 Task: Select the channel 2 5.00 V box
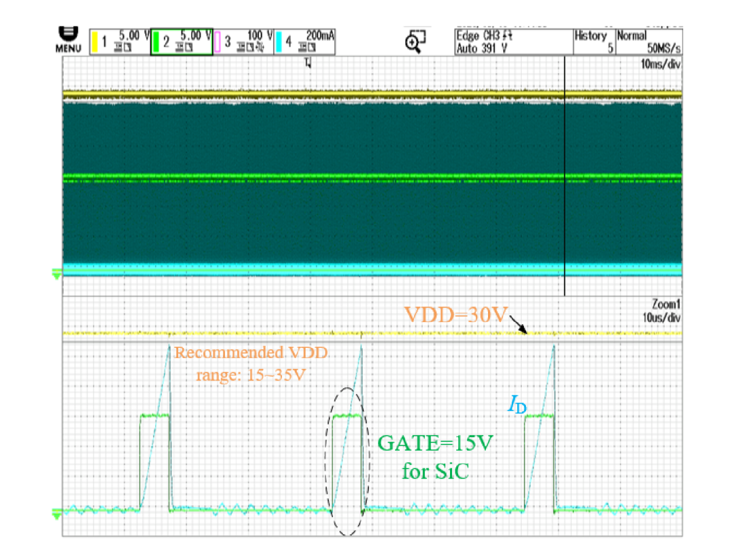tap(182, 41)
